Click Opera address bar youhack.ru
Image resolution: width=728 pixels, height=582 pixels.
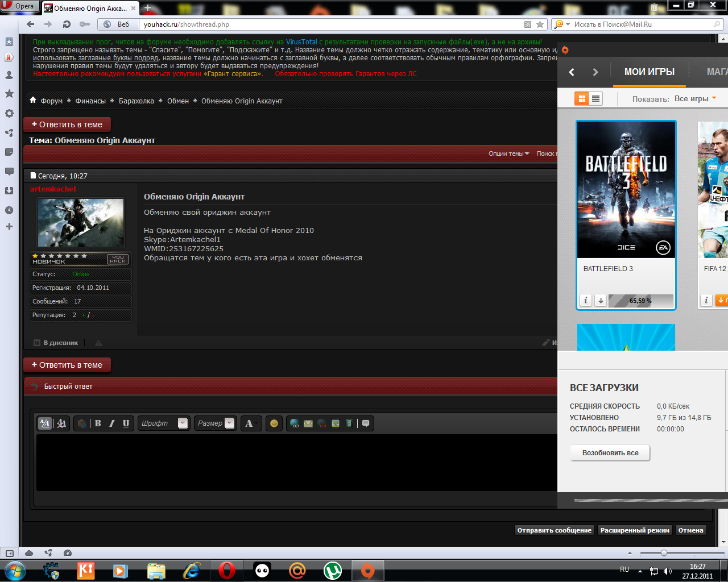[330, 24]
